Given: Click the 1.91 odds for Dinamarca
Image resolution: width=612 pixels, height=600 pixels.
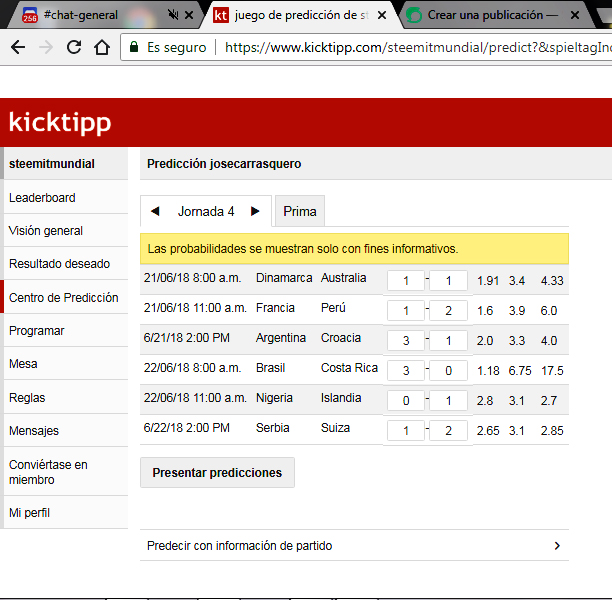Looking at the screenshot, I should pos(488,281).
